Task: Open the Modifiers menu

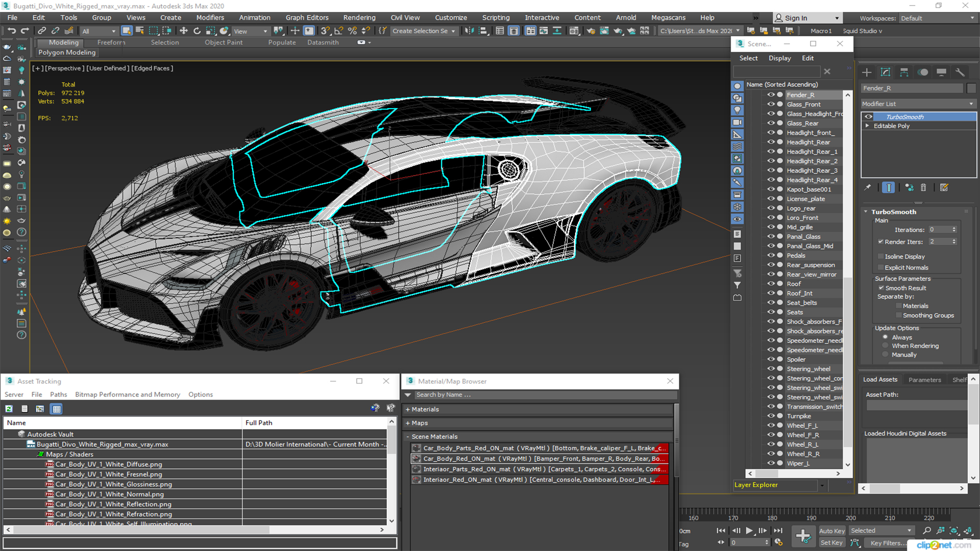Action: (210, 17)
